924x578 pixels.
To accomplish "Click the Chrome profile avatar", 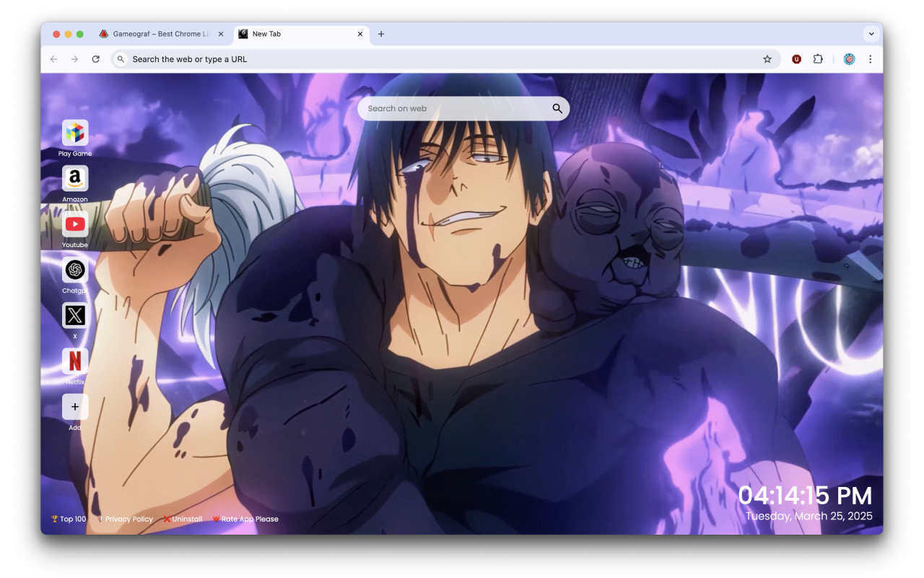I will pyautogui.click(x=849, y=59).
